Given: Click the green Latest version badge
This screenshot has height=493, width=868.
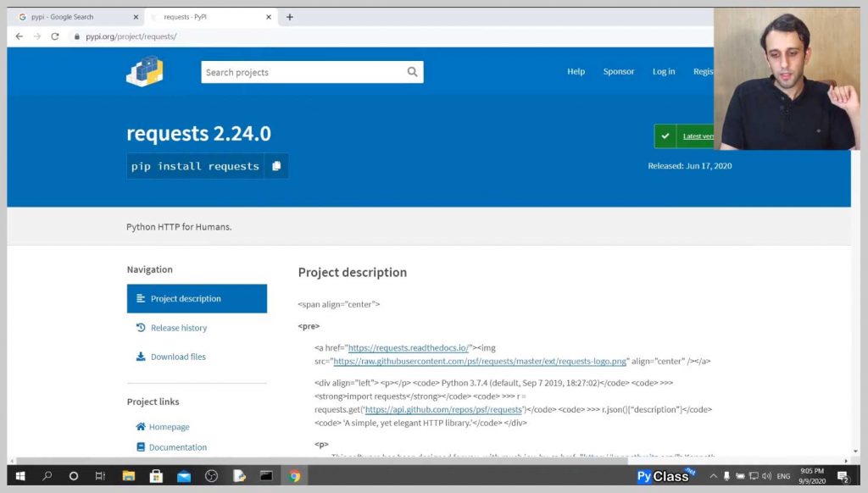Looking at the screenshot, I should click(x=685, y=136).
